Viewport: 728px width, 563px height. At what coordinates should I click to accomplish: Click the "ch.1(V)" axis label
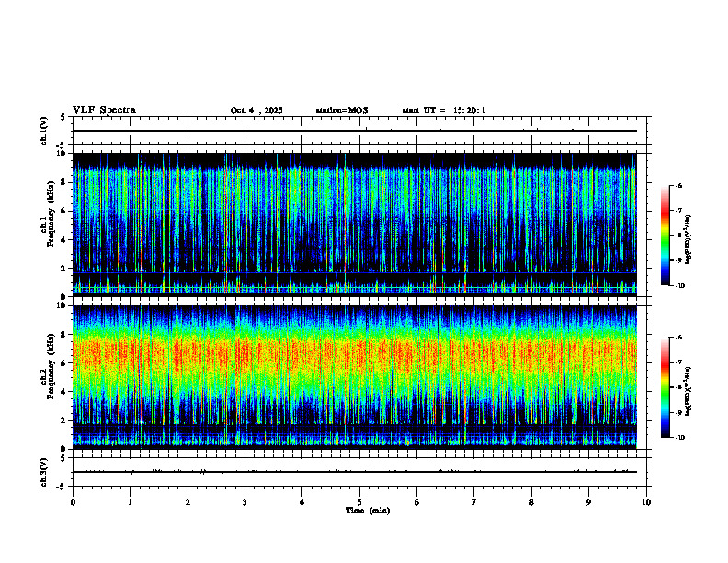click(x=43, y=131)
